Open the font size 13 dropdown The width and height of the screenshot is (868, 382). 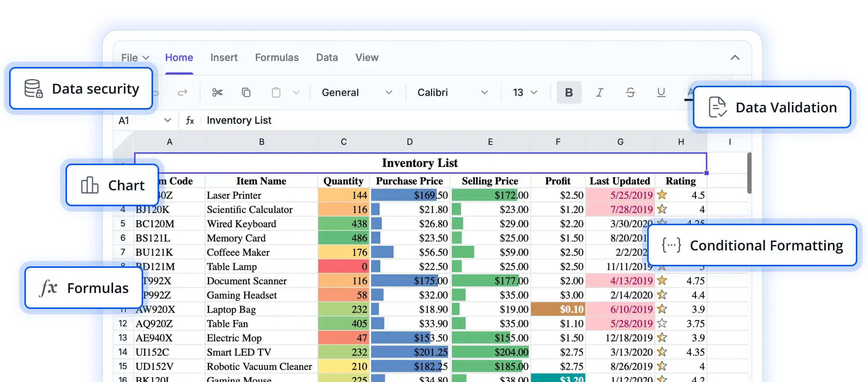pyautogui.click(x=525, y=92)
